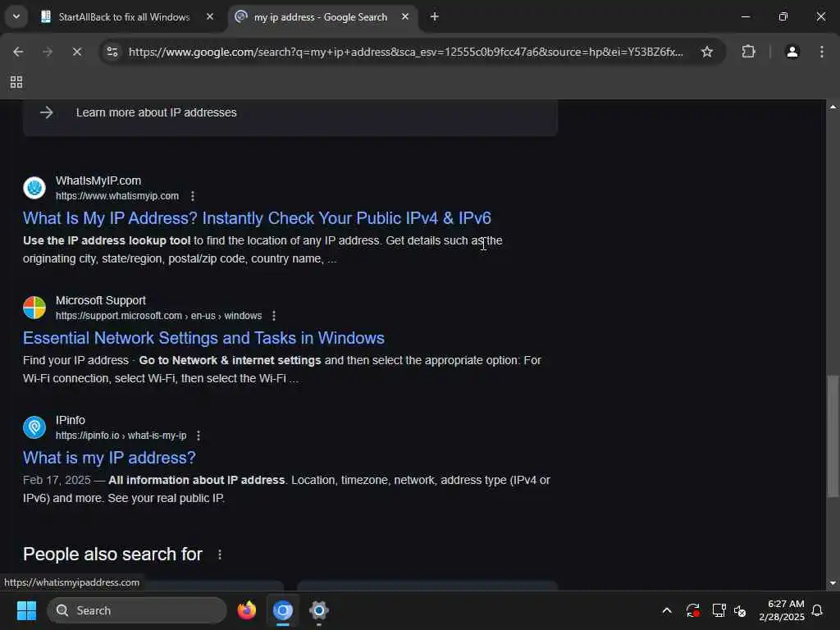Viewport: 840px width, 630px height.
Task: Click the page scrollbar down arrow
Action: 833,583
